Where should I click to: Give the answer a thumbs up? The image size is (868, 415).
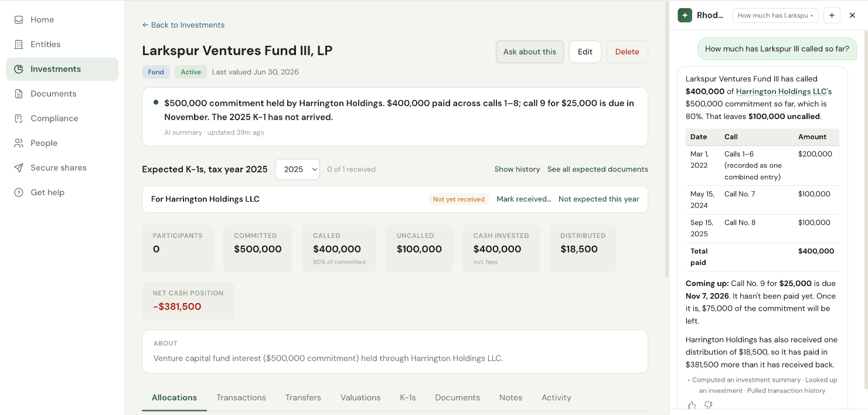pos(692,405)
